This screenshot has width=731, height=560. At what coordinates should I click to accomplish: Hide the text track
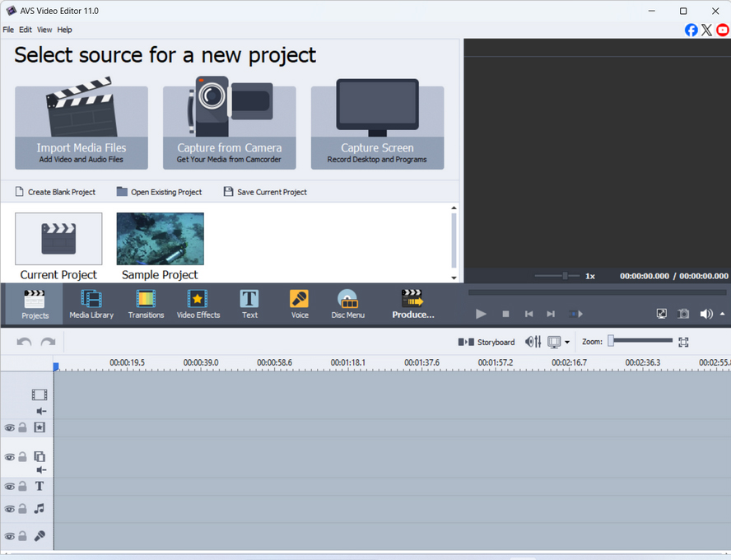[9, 487]
